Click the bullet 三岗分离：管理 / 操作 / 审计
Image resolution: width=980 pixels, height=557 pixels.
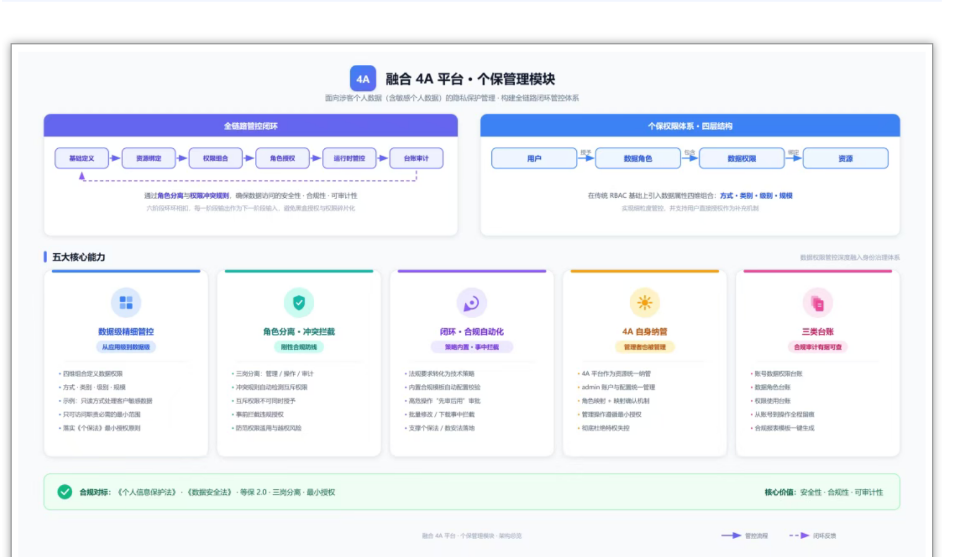(275, 374)
